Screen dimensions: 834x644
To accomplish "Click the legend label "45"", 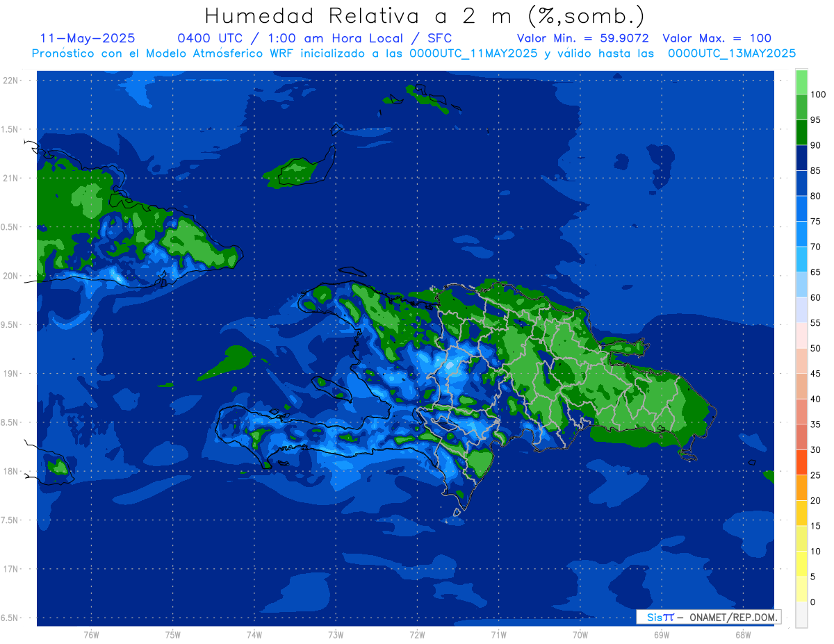I will coord(815,374).
